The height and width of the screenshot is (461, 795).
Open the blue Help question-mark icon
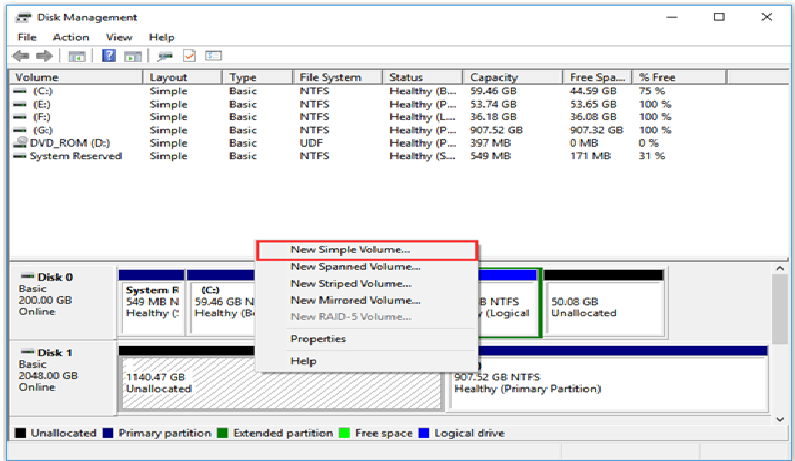click(109, 56)
